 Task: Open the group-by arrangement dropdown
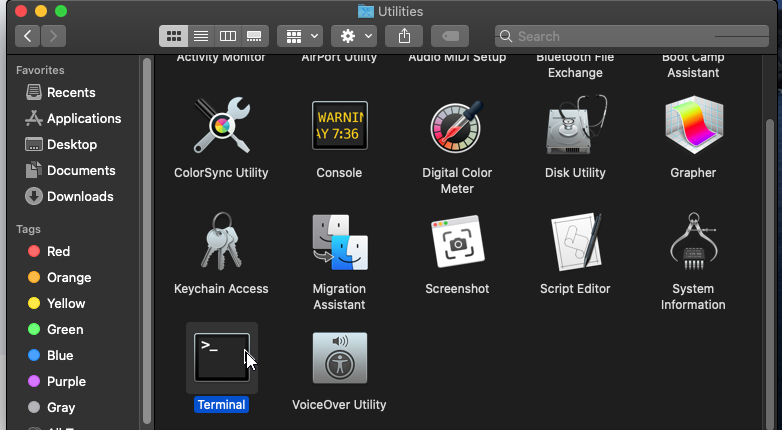(x=299, y=36)
